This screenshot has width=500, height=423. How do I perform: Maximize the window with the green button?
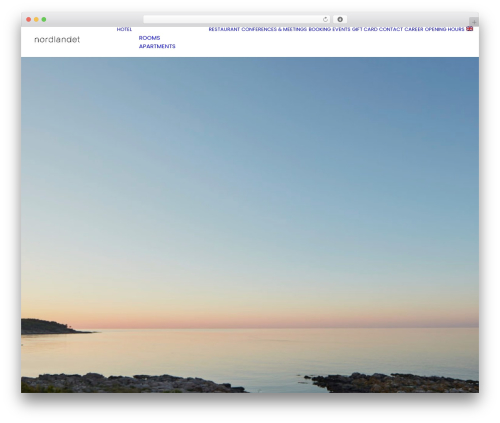(44, 19)
